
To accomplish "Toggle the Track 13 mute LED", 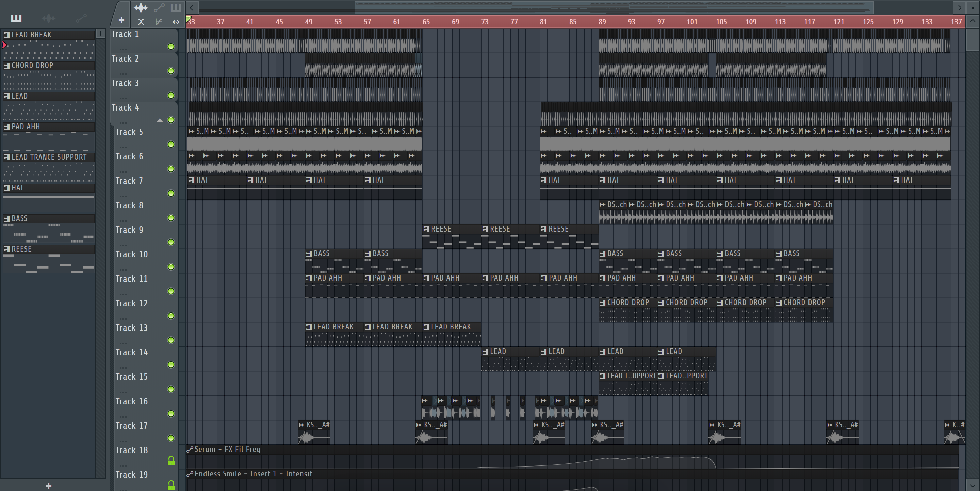I will tap(171, 340).
